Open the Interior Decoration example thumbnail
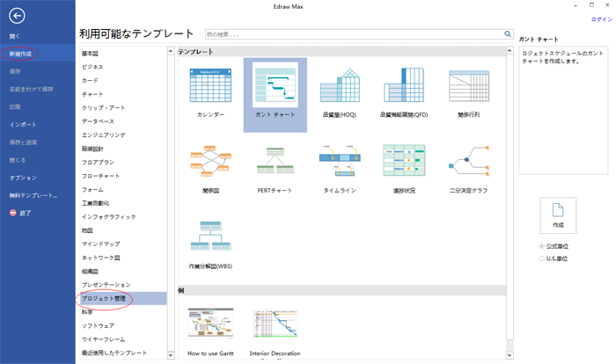 (x=275, y=324)
